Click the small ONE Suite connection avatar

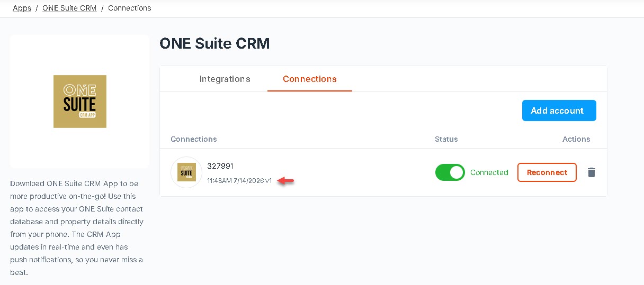(x=186, y=172)
